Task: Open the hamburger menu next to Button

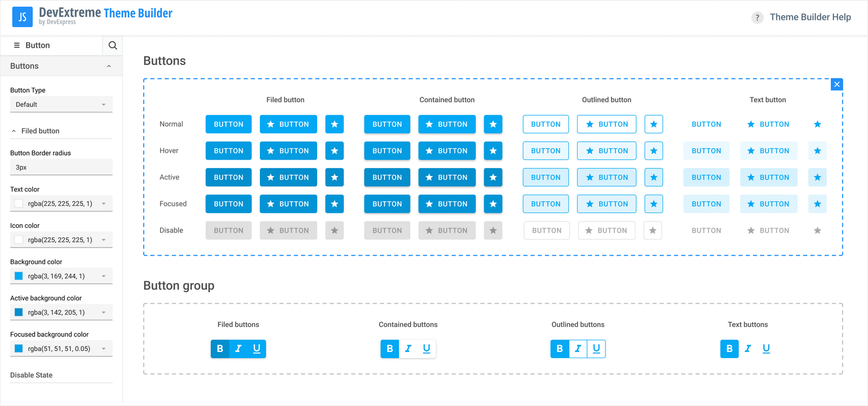Action: [17, 46]
